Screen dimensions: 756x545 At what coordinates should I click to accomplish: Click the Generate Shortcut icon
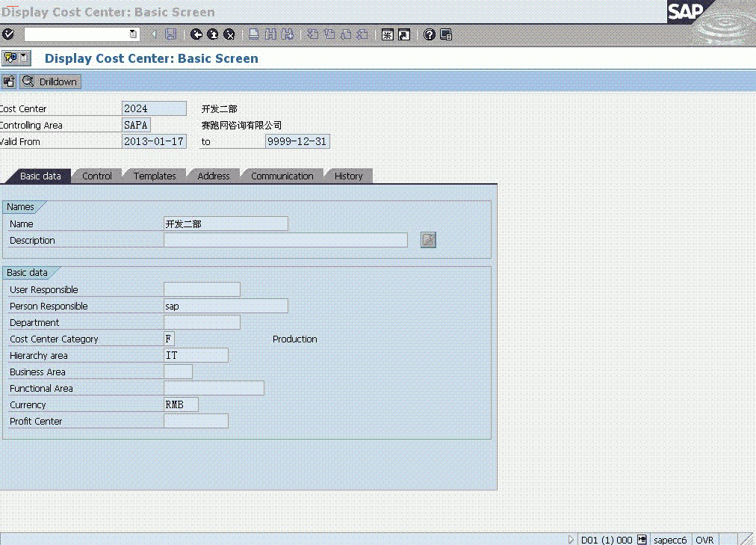tap(404, 34)
